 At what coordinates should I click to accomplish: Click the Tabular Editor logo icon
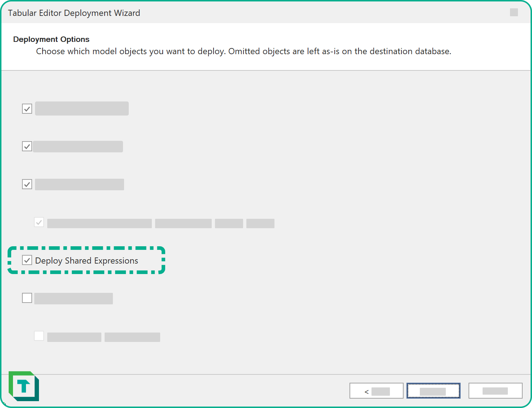tap(24, 386)
